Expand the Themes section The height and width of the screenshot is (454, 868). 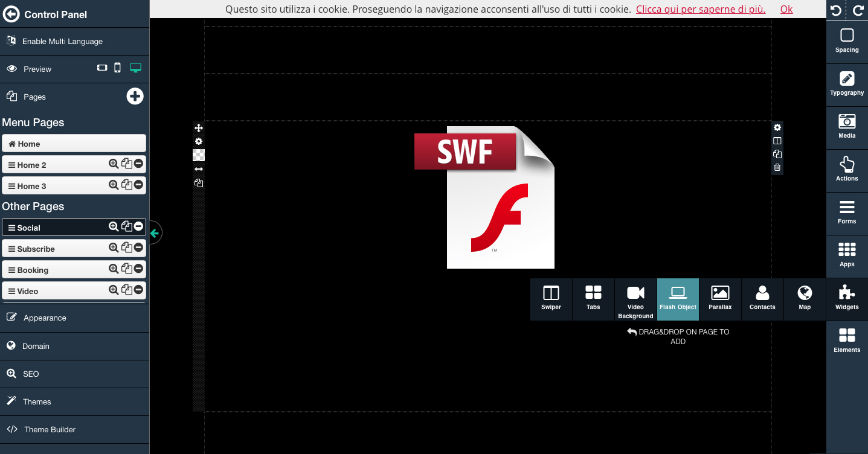(74, 401)
